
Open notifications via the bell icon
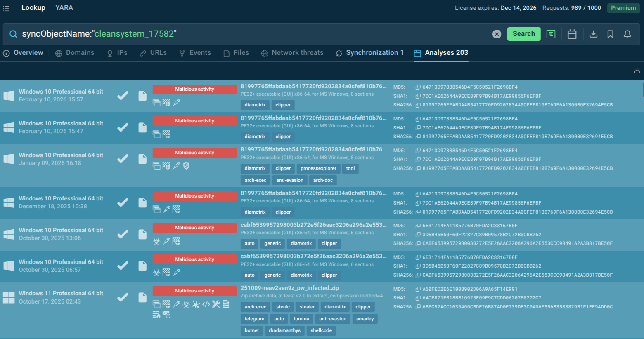pos(627,34)
